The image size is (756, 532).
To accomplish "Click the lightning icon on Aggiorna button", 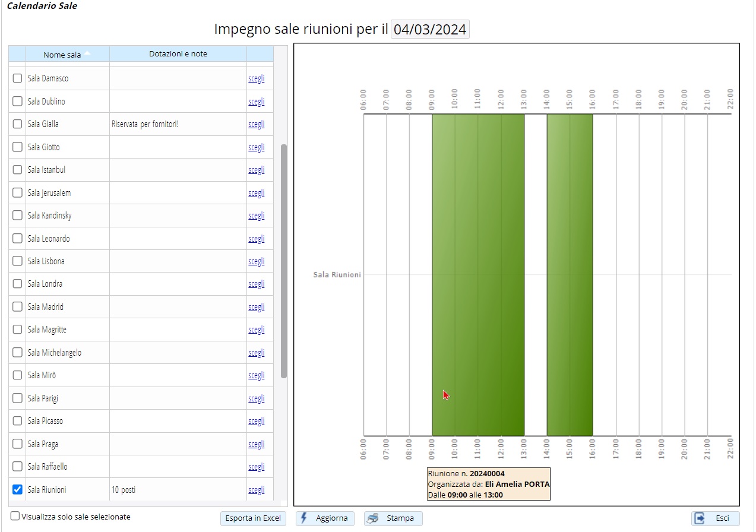I will [x=305, y=518].
